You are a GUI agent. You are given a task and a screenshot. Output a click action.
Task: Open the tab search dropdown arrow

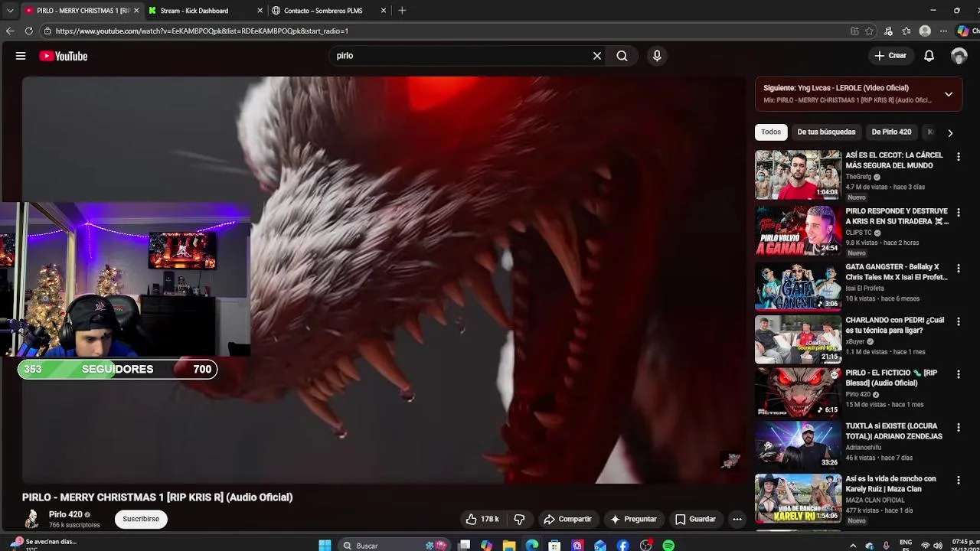coord(10,11)
